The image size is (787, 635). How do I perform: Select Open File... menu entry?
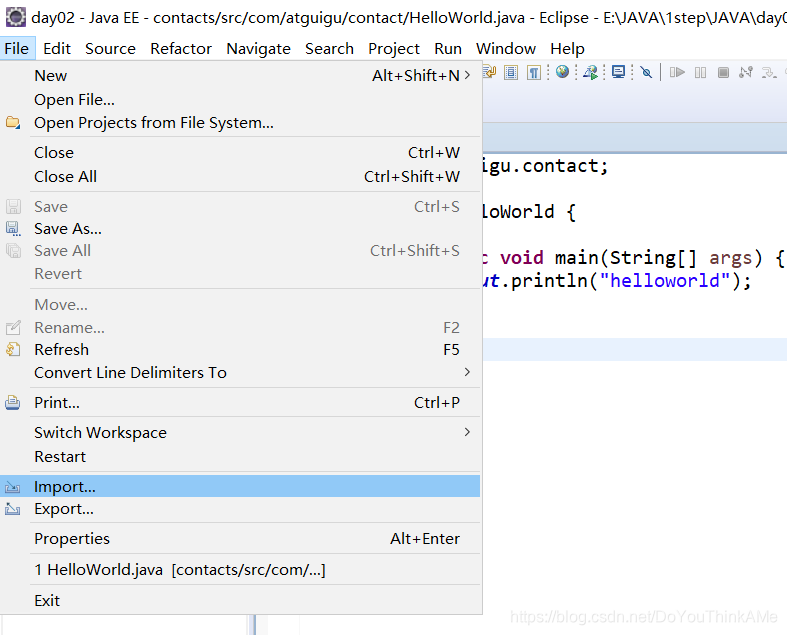tap(240, 99)
